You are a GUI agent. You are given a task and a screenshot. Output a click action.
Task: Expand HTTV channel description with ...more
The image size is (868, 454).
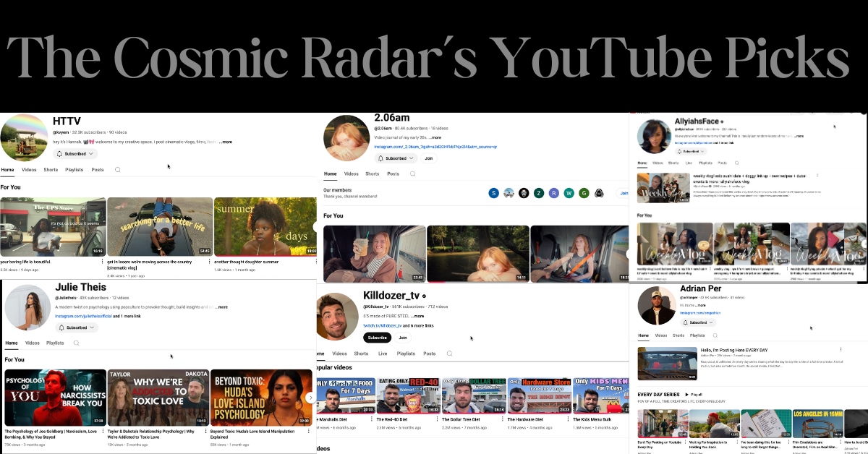(x=225, y=142)
